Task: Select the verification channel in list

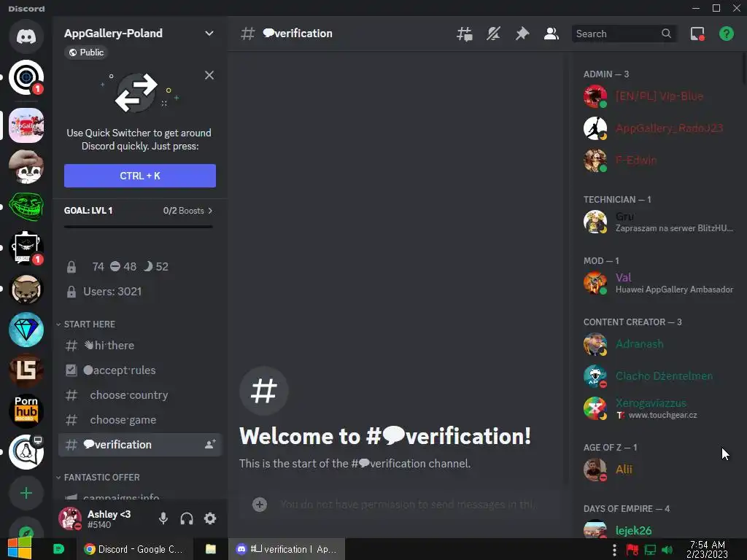Action: (x=139, y=444)
